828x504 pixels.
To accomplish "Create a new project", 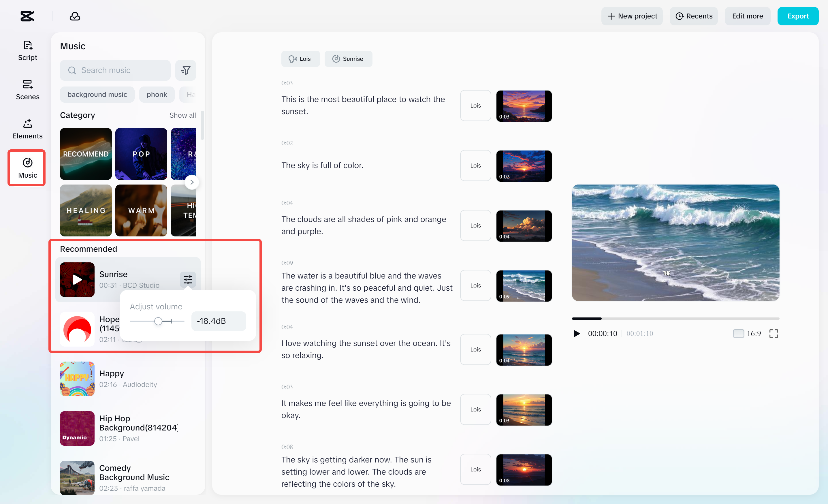I will coord(632,16).
